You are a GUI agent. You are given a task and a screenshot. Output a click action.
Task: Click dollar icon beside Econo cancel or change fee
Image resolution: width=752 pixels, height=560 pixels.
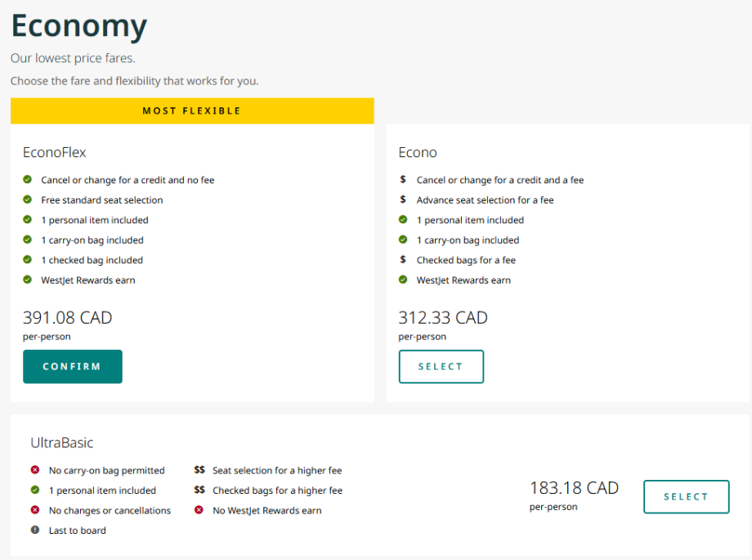[403, 180]
